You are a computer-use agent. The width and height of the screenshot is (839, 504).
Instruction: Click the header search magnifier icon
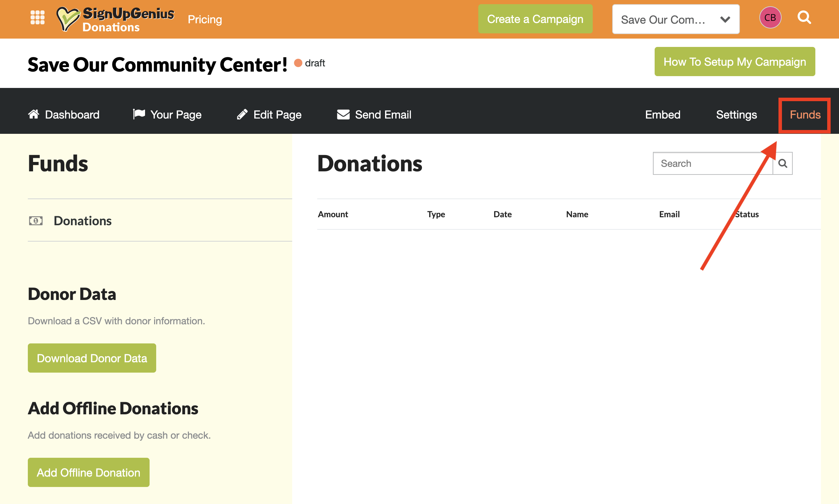[x=804, y=17]
